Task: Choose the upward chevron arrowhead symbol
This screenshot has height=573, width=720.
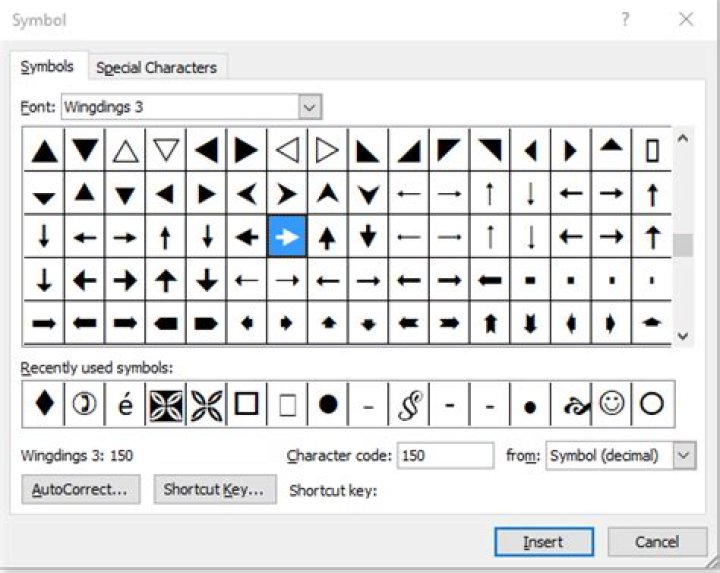Action: [328, 194]
